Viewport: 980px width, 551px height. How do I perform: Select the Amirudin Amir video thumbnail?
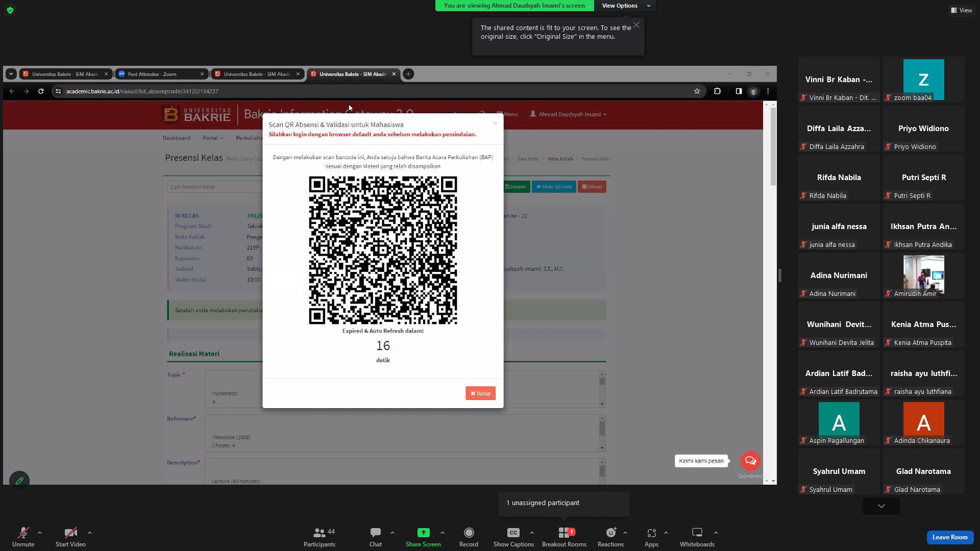[x=923, y=275]
